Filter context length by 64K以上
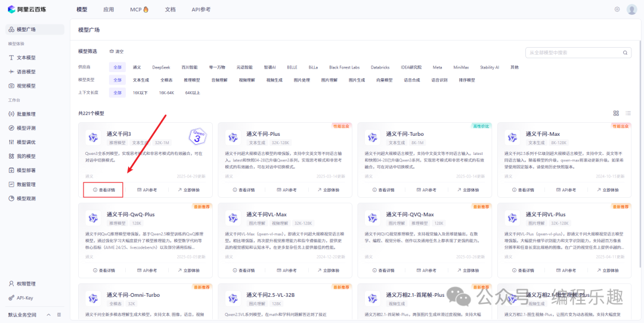 [193, 93]
